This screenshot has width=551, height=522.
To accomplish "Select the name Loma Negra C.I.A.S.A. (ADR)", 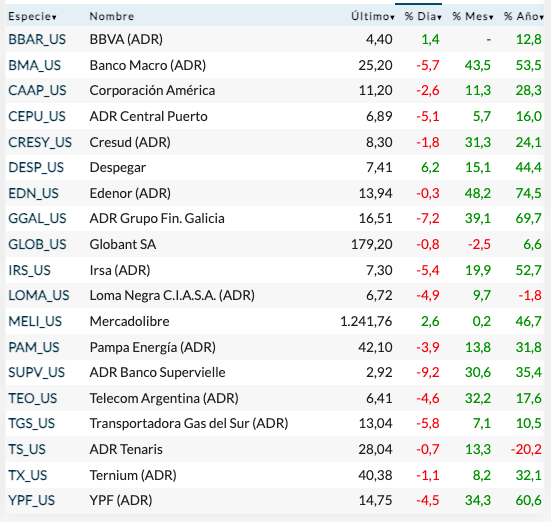I will pos(172,295).
